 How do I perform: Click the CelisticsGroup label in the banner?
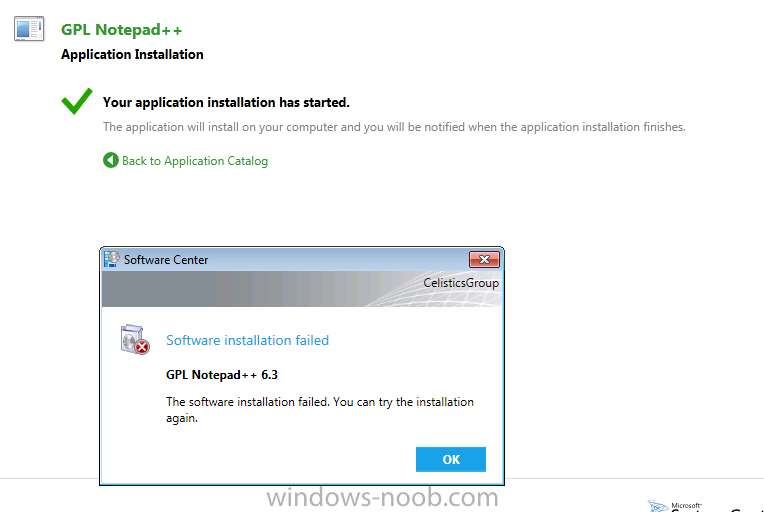pyautogui.click(x=461, y=283)
